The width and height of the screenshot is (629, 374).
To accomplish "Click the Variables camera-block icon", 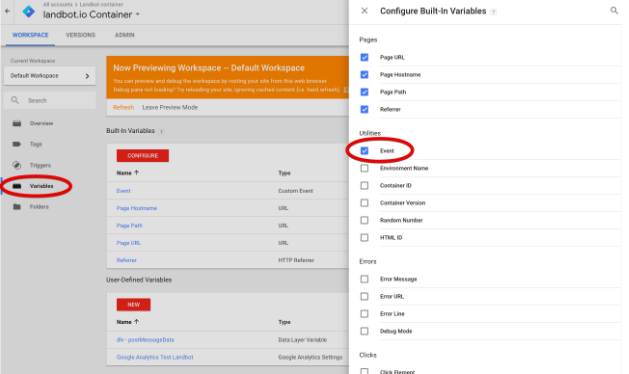I will [x=17, y=186].
